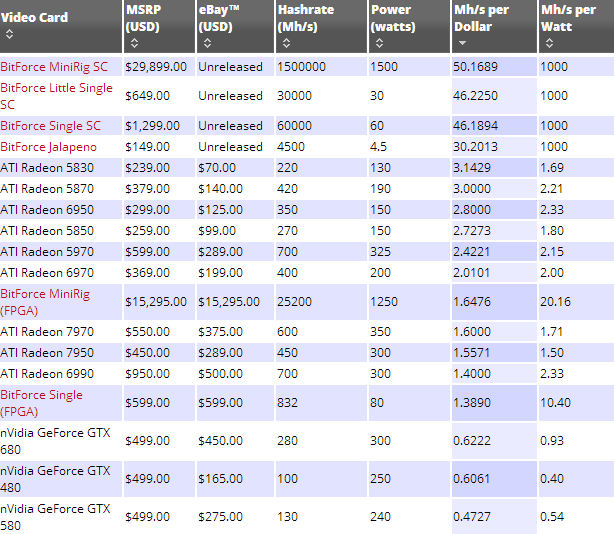The image size is (614, 534).
Task: Click the Mh/s per Watt sort arrows
Action: click(549, 43)
